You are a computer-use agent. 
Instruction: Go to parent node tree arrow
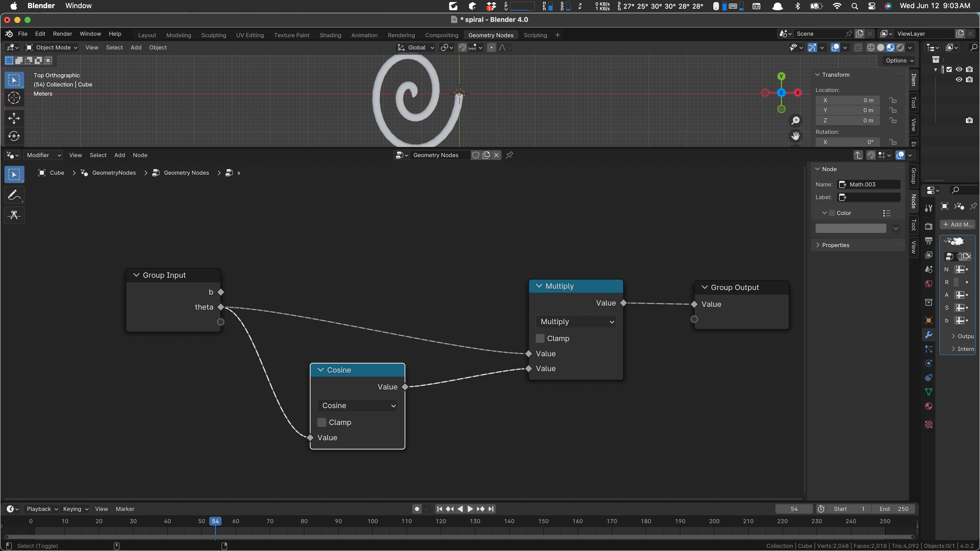(858, 155)
